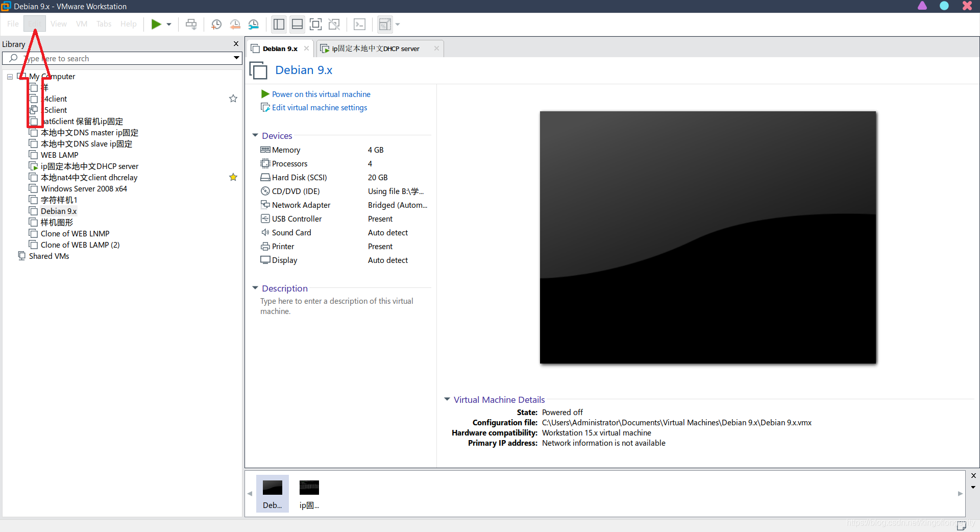
Task: Open the Library search dropdown arrow
Action: click(236, 58)
